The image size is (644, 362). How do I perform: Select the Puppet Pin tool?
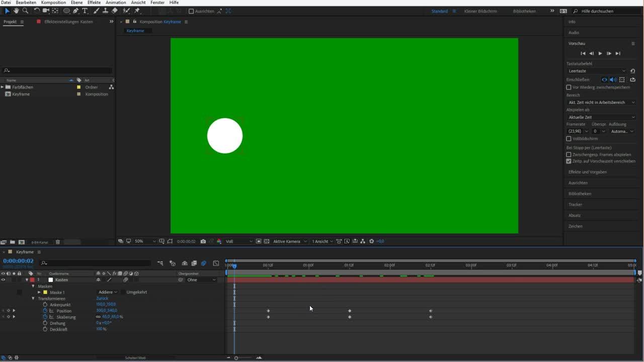(x=137, y=11)
